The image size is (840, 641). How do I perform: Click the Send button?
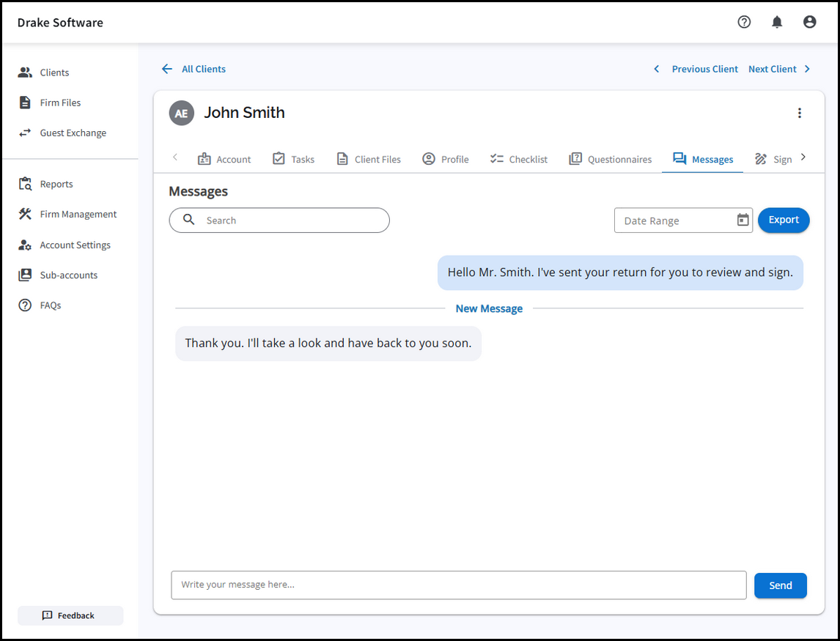tap(780, 585)
